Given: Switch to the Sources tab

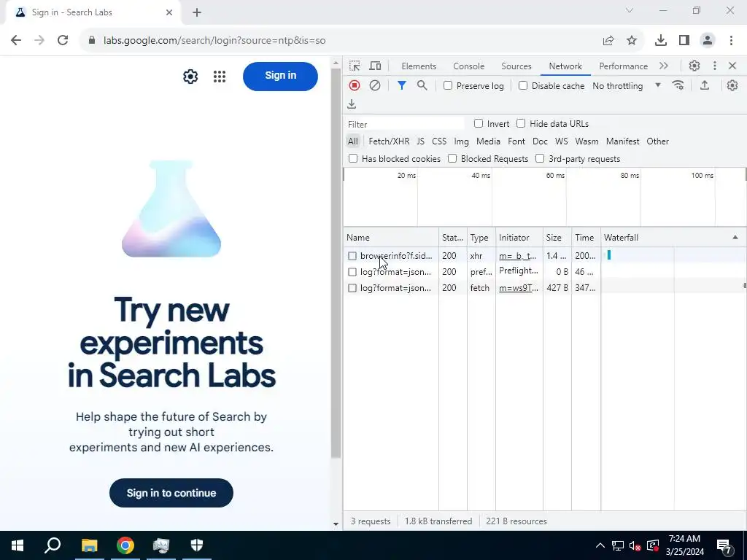Looking at the screenshot, I should (x=516, y=66).
